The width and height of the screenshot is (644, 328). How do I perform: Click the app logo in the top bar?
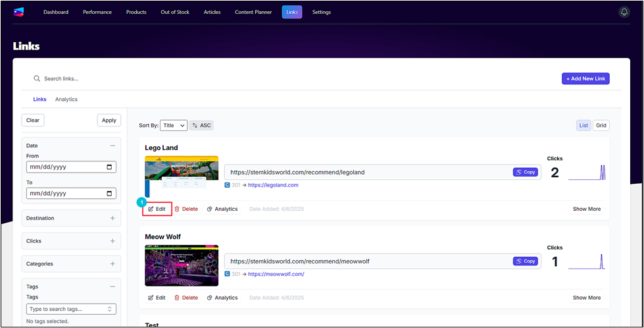pos(18,12)
